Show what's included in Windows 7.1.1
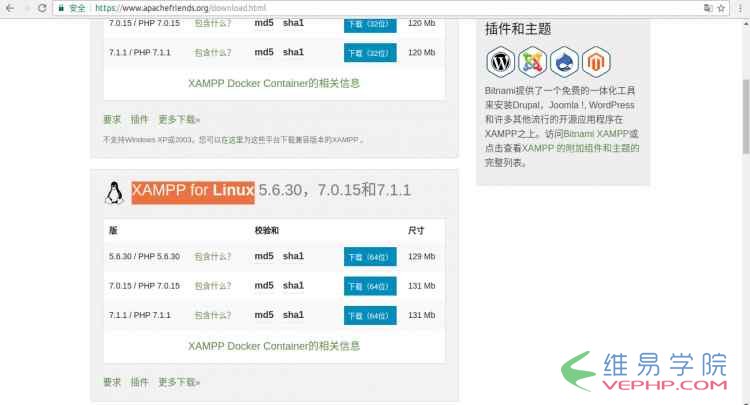750x405 pixels. [x=213, y=53]
